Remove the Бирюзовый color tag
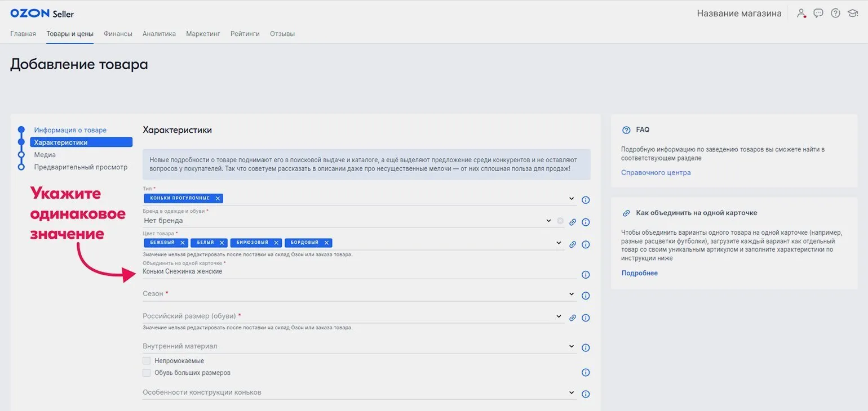The height and width of the screenshot is (411, 868). click(276, 243)
